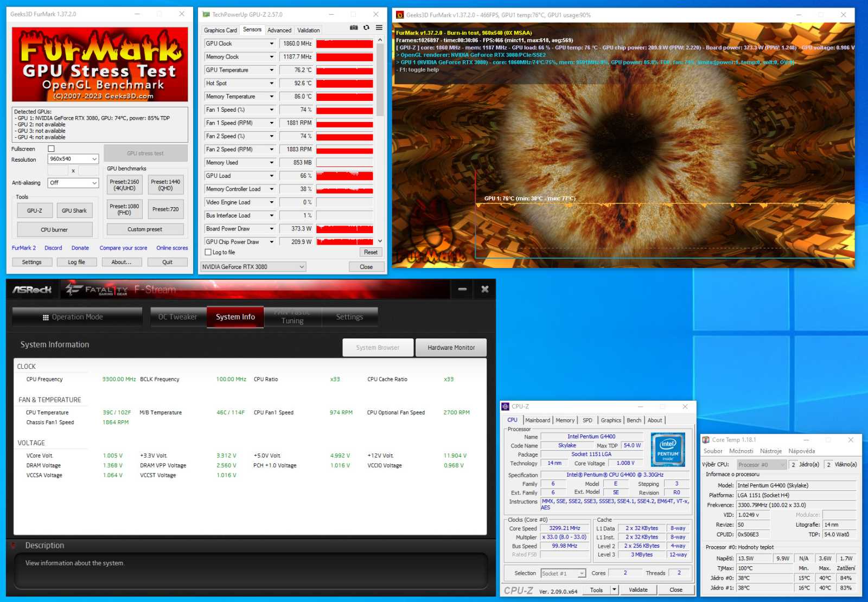Click the GPU-Z title bar app icon
This screenshot has width=868, height=602.
click(206, 15)
